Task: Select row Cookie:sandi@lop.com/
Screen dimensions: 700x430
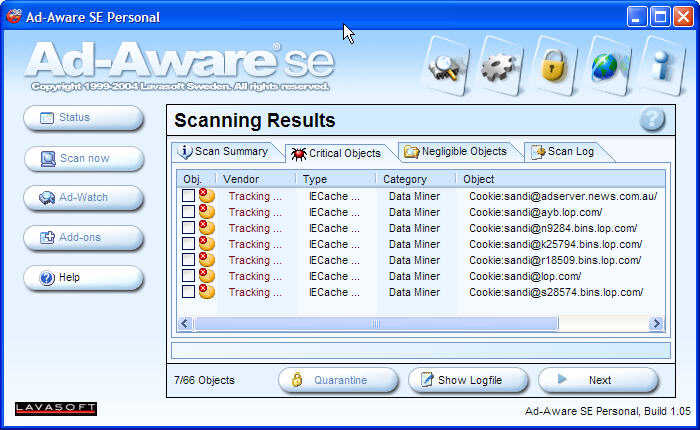Action: 421,276
